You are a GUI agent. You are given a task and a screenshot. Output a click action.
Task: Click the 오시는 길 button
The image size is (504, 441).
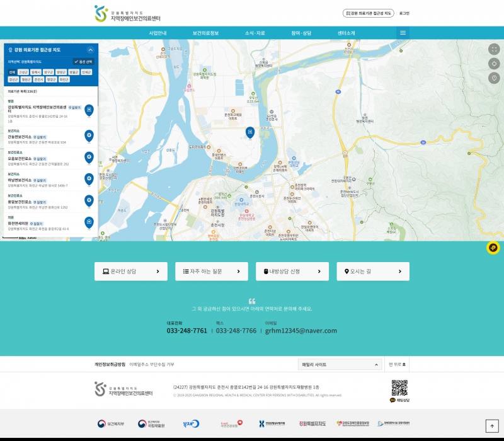click(373, 272)
